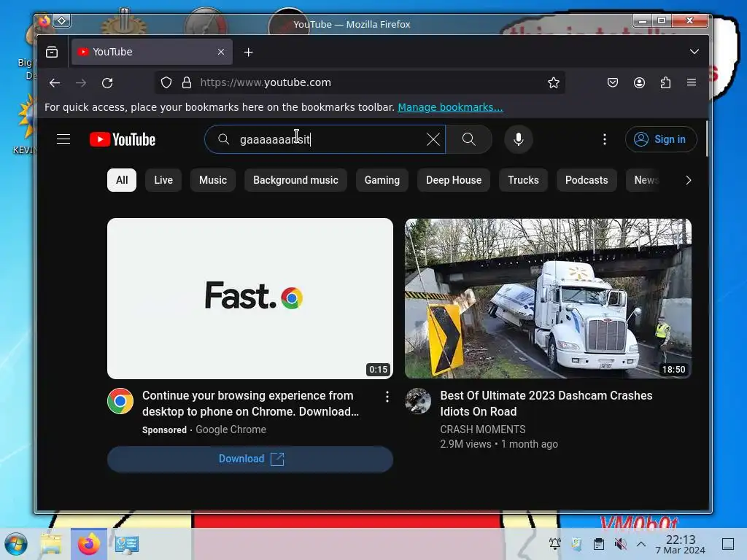Click the Download button on ad
This screenshot has width=747, height=560.
point(250,459)
